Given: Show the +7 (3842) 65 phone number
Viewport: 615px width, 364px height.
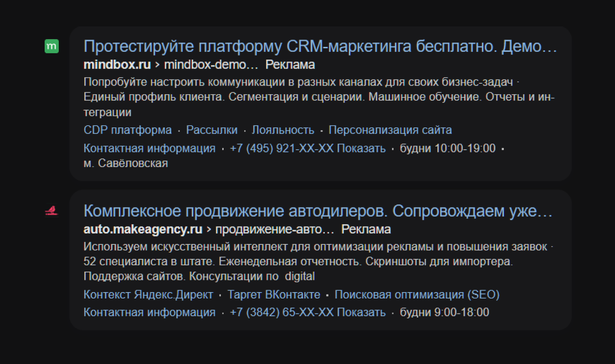Looking at the screenshot, I should click(307, 313).
